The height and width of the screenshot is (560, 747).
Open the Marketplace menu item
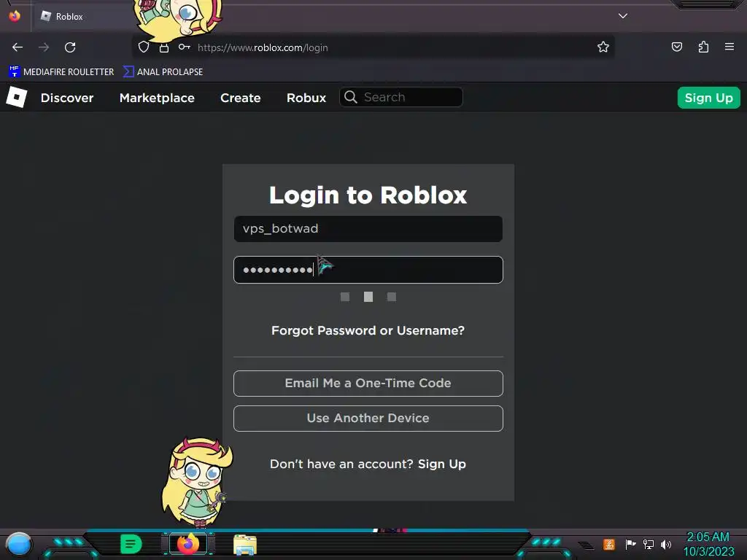[158, 98]
